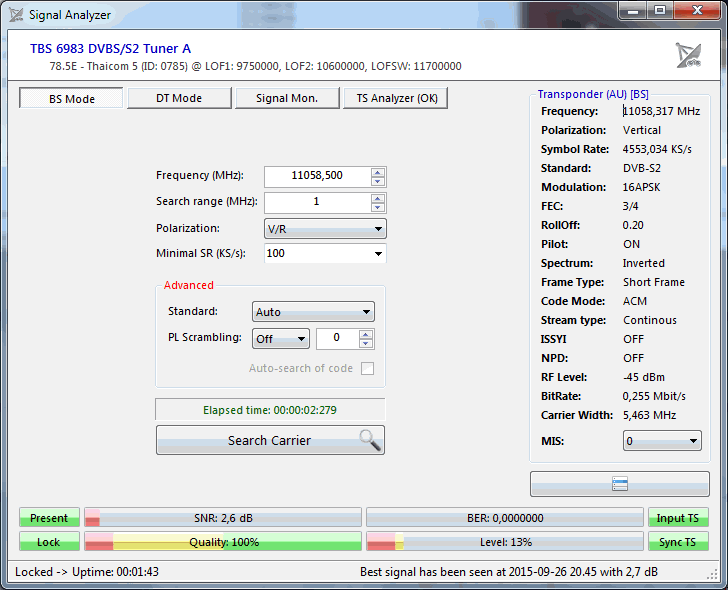
Task: Click the Symbol Rate 4553,034 KS/s value
Action: point(657,149)
